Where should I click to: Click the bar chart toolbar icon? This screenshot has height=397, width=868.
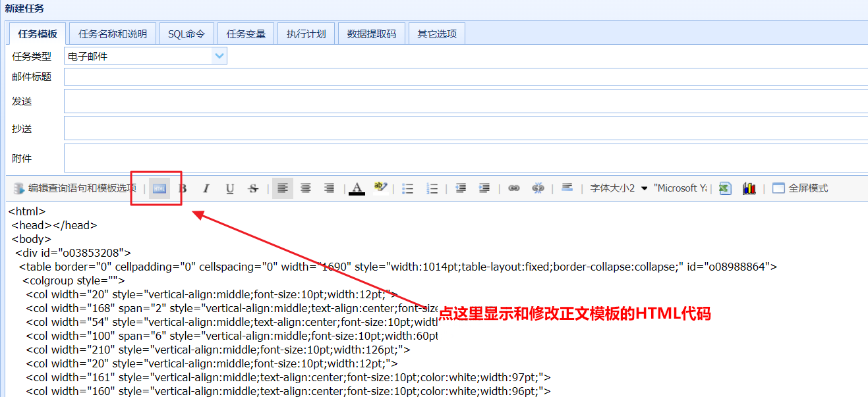(749, 188)
